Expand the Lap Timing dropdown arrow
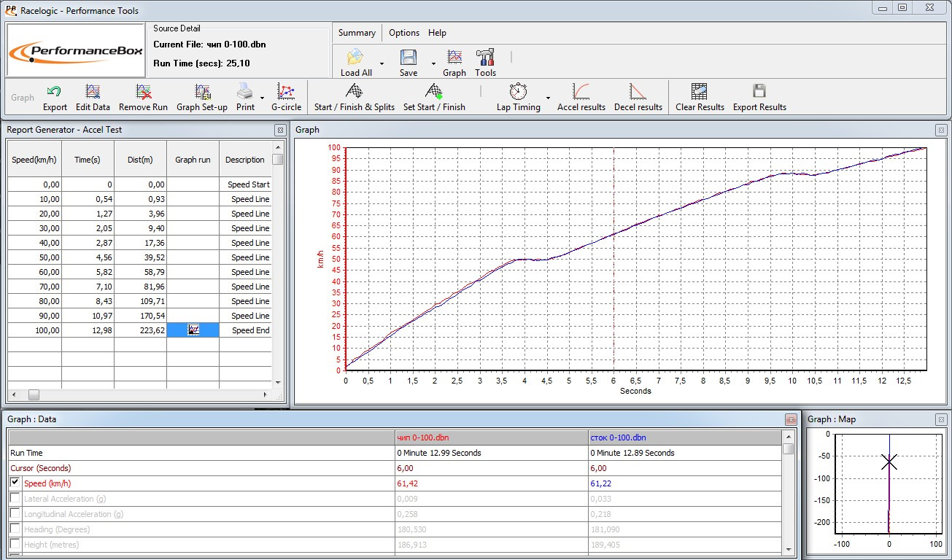The width and height of the screenshot is (952, 560). coord(548,98)
